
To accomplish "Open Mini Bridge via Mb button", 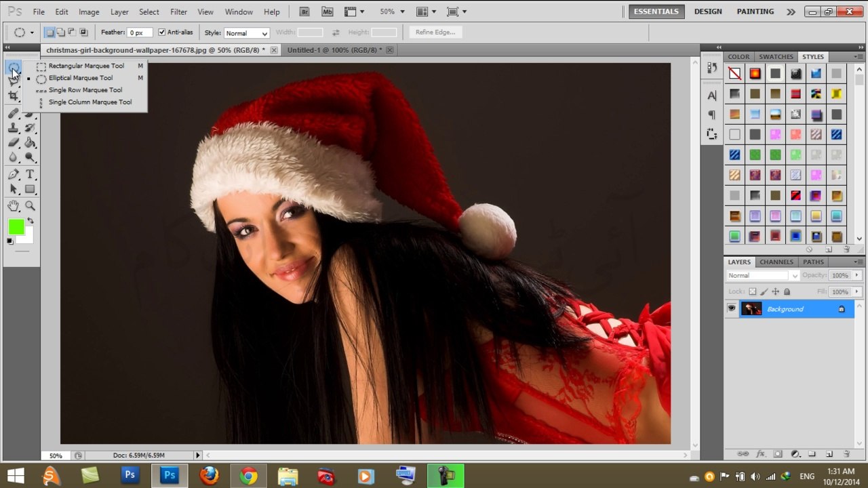I will [x=328, y=12].
